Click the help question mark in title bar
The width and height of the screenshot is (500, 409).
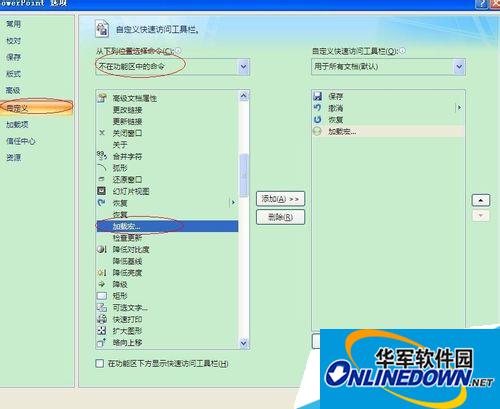point(481,4)
